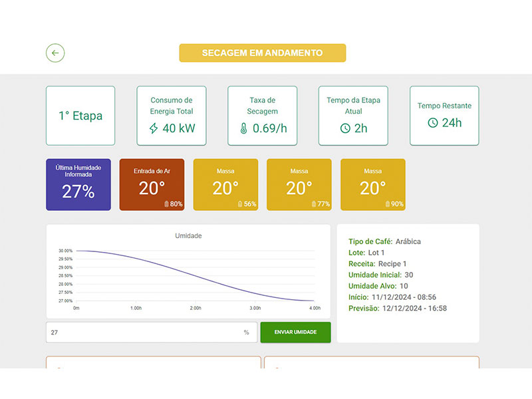Click the Secagem em Andamento banner
Viewport: 532px width, 399px height.
(262, 53)
